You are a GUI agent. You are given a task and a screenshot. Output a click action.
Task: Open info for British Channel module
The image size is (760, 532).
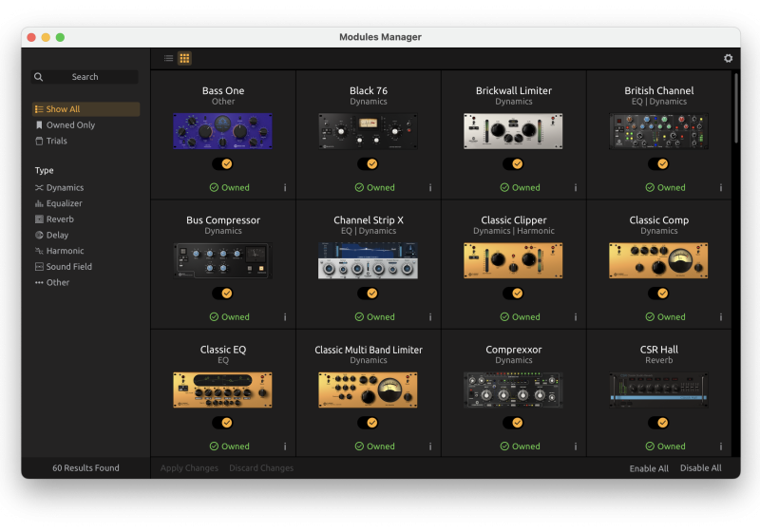(720, 188)
